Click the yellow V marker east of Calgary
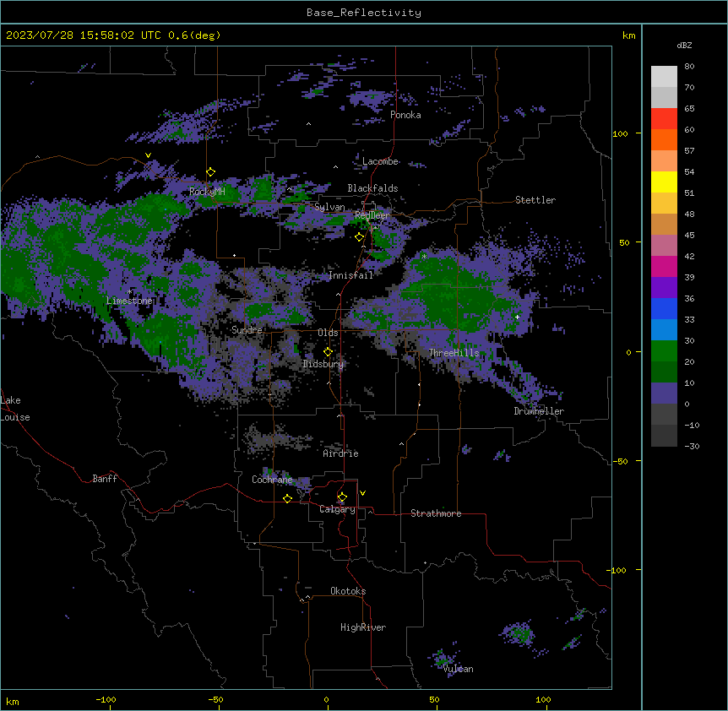728x711 pixels. point(362,493)
